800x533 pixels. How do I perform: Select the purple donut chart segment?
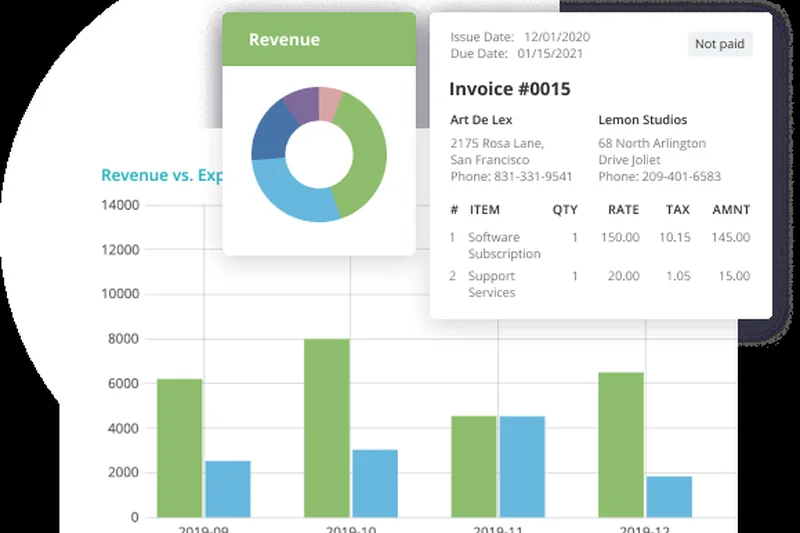300,102
